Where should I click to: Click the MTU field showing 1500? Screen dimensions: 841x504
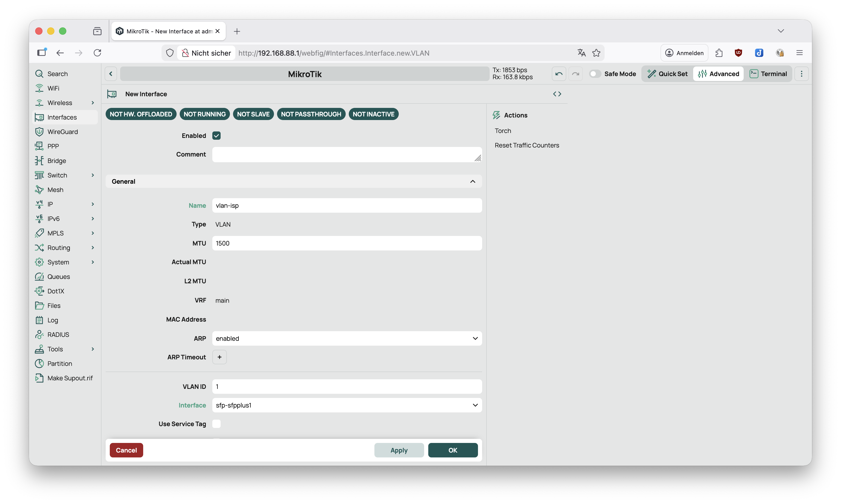347,243
